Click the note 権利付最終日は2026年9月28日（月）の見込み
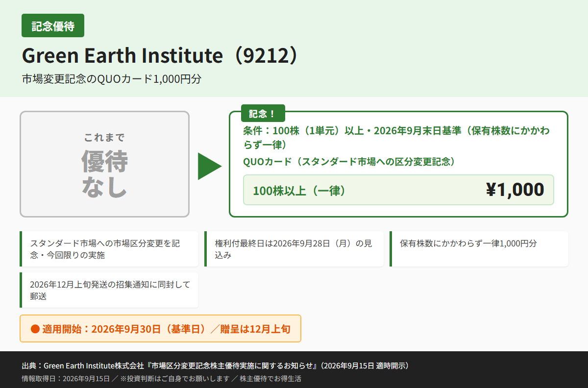Image resolution: width=588 pixels, height=388 pixels. point(294,249)
